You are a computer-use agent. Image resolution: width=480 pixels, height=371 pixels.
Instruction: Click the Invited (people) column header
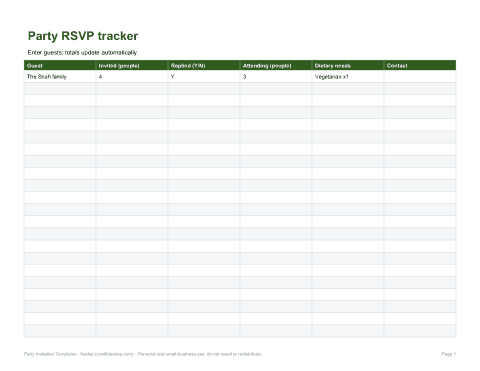(132, 65)
